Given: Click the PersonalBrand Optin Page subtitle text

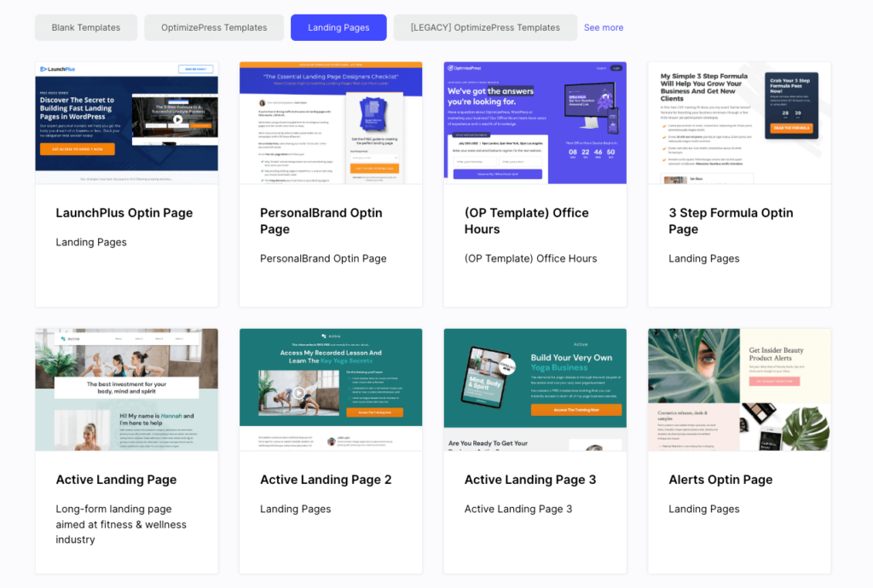Looking at the screenshot, I should coord(323,259).
